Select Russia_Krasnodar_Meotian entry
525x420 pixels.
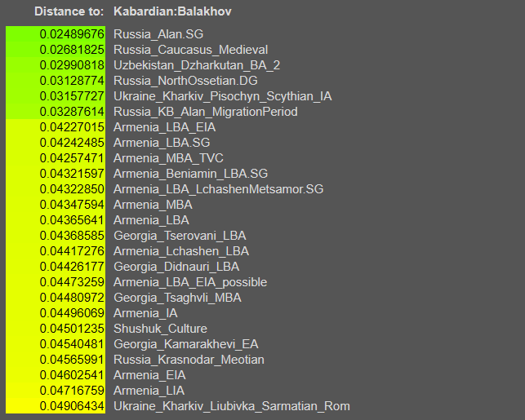pyautogui.click(x=189, y=360)
